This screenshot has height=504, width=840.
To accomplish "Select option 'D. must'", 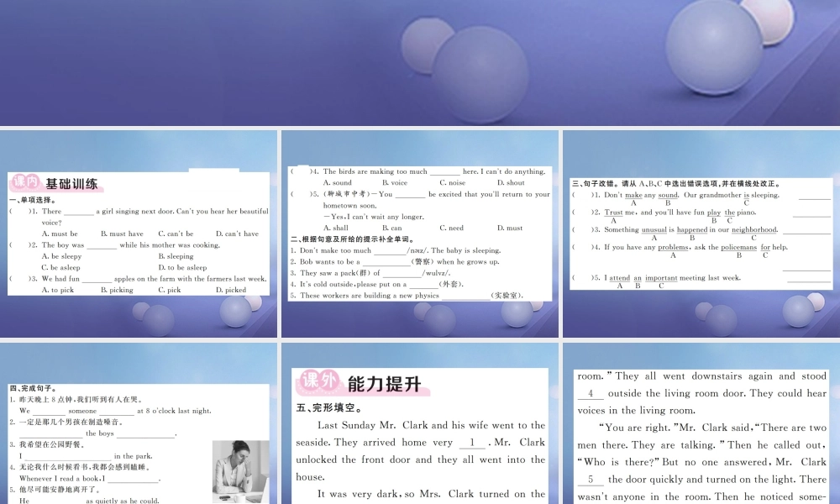I will [x=510, y=228].
